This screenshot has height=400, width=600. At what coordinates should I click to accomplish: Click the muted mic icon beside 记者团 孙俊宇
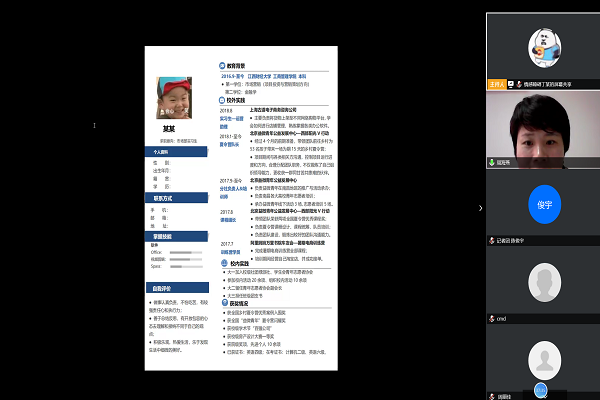[492, 240]
